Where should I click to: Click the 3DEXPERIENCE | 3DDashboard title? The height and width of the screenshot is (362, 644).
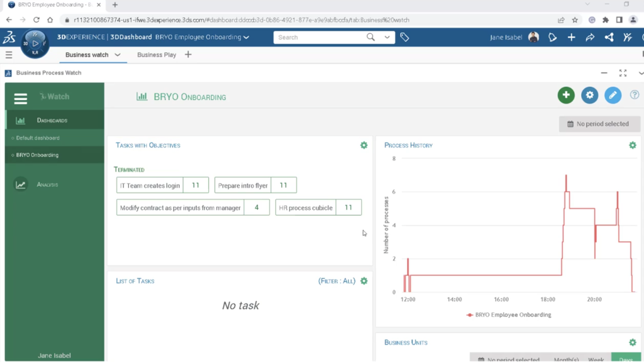tap(104, 37)
